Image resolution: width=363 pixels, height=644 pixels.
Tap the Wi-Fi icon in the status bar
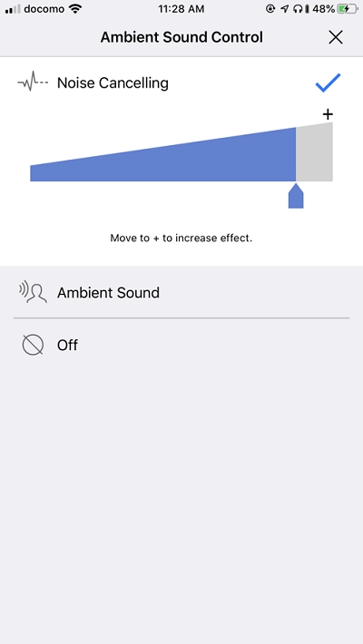(75, 9)
